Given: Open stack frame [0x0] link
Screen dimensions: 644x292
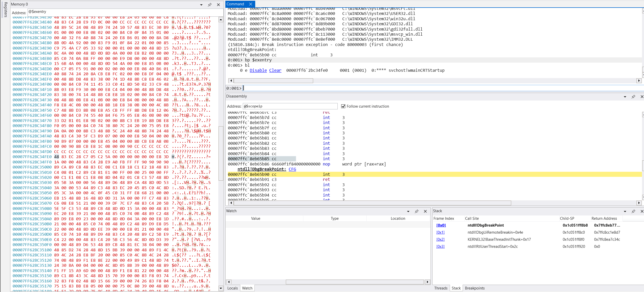Looking at the screenshot, I should pyautogui.click(x=441, y=225).
